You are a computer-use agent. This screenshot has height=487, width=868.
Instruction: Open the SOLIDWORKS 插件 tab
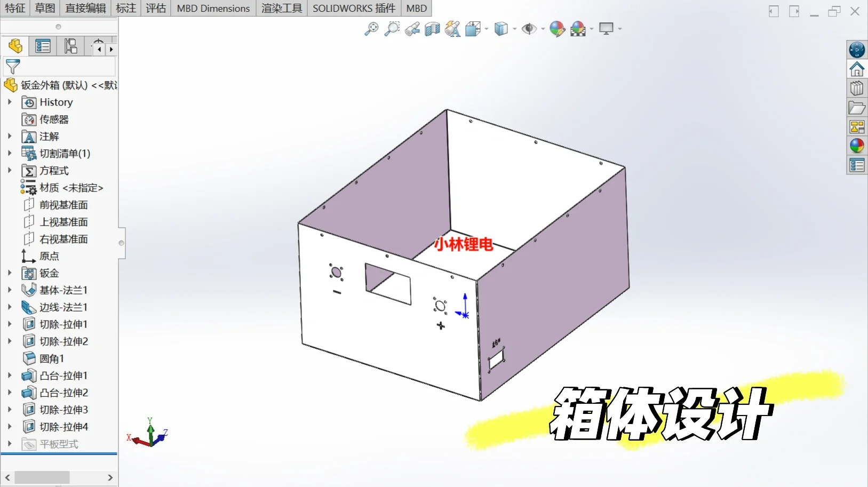coord(354,9)
